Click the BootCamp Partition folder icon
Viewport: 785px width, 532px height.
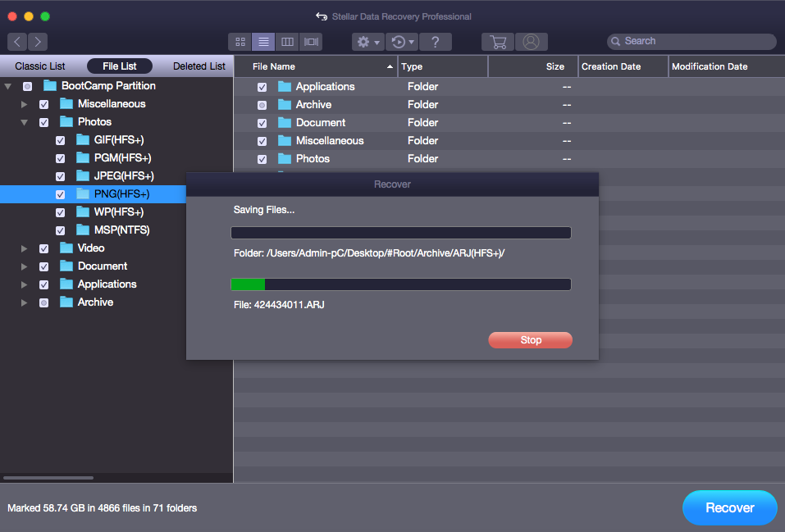[49, 85]
